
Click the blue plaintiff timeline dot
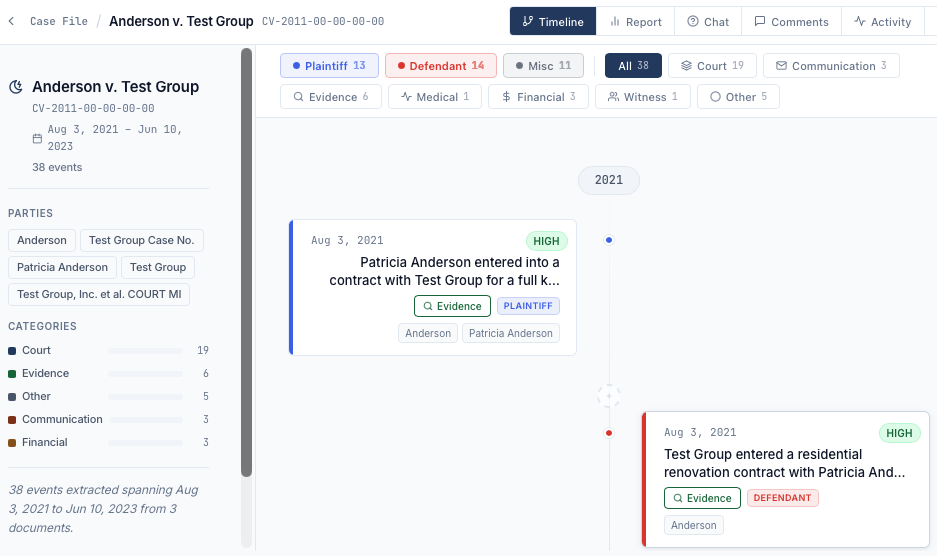click(609, 240)
